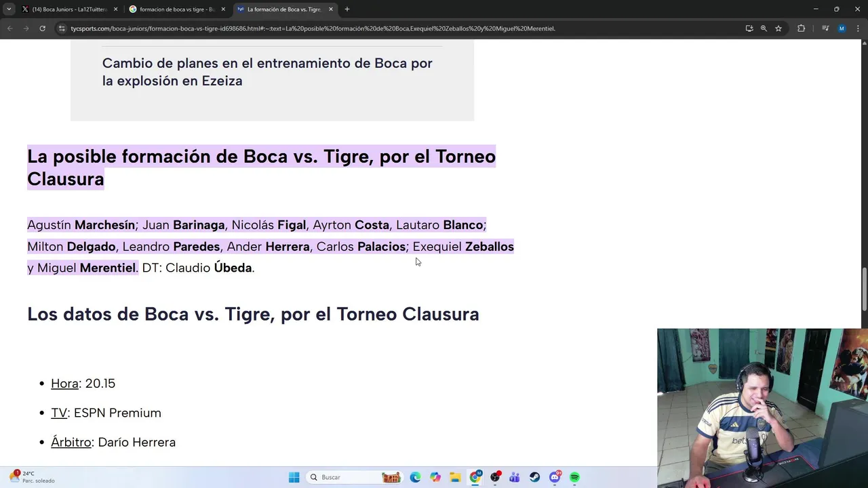Click the underlined 'Árbitro' label

click(x=71, y=442)
